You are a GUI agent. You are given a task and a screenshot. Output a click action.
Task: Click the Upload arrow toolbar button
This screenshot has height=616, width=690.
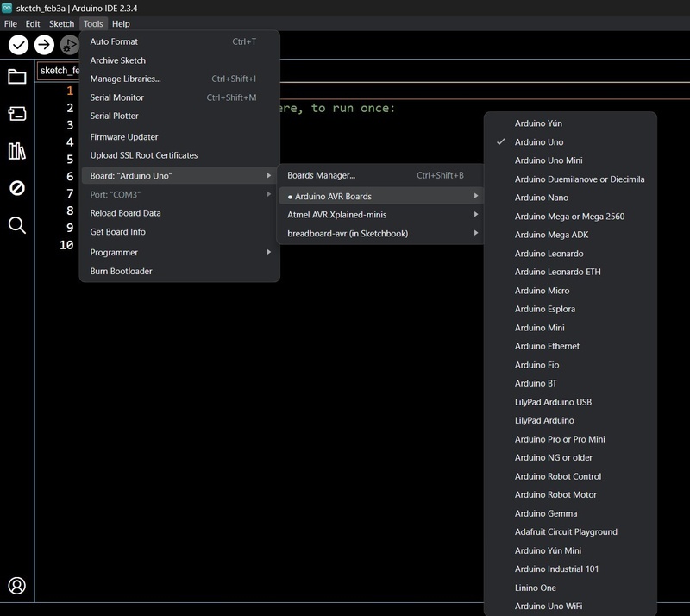pyautogui.click(x=44, y=45)
